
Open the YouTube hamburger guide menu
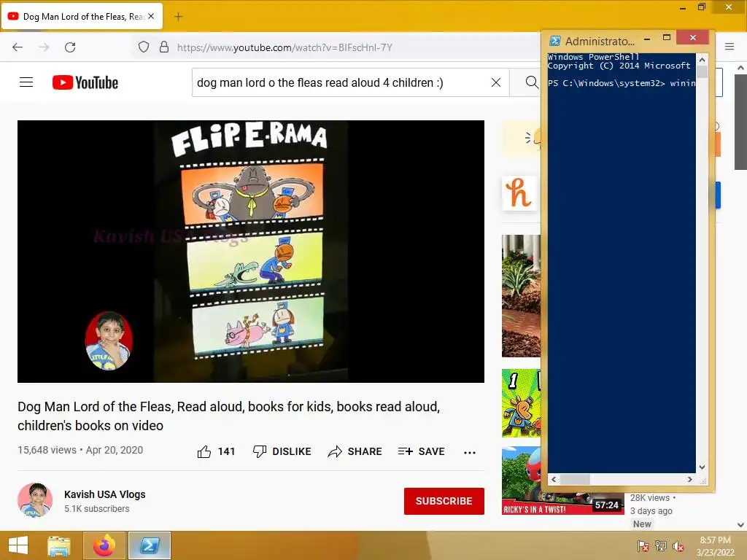pyautogui.click(x=26, y=82)
